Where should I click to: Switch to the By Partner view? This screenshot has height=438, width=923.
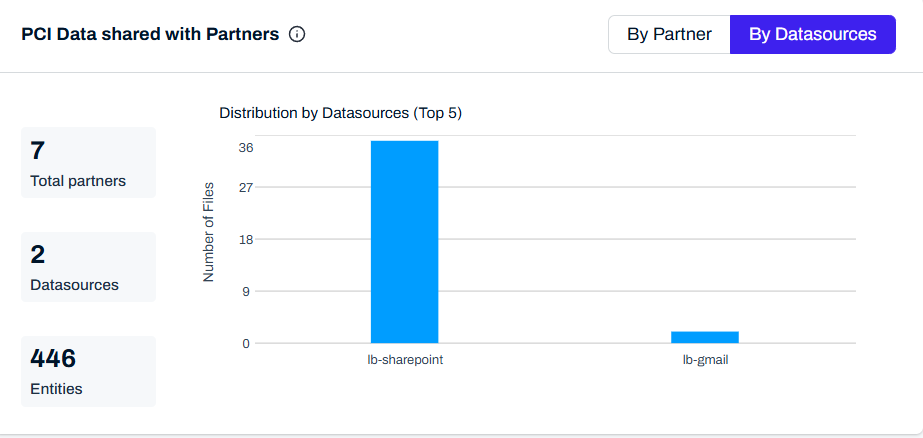[669, 34]
